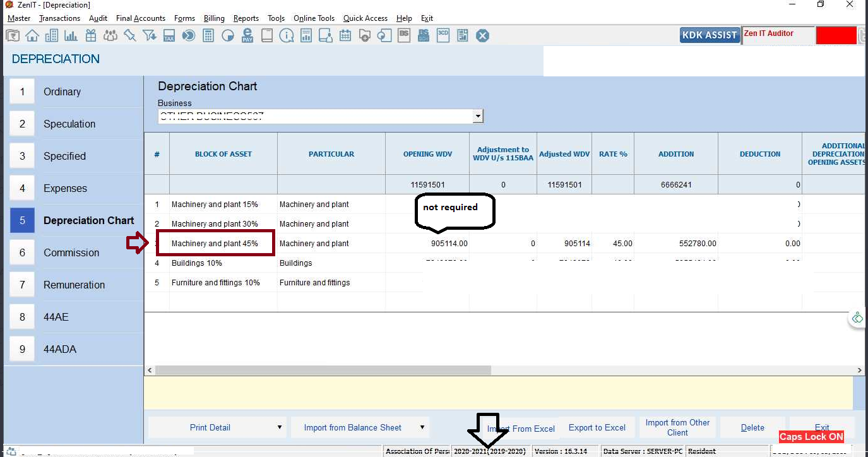Click the funnel filter toolbar icon

tap(150, 35)
